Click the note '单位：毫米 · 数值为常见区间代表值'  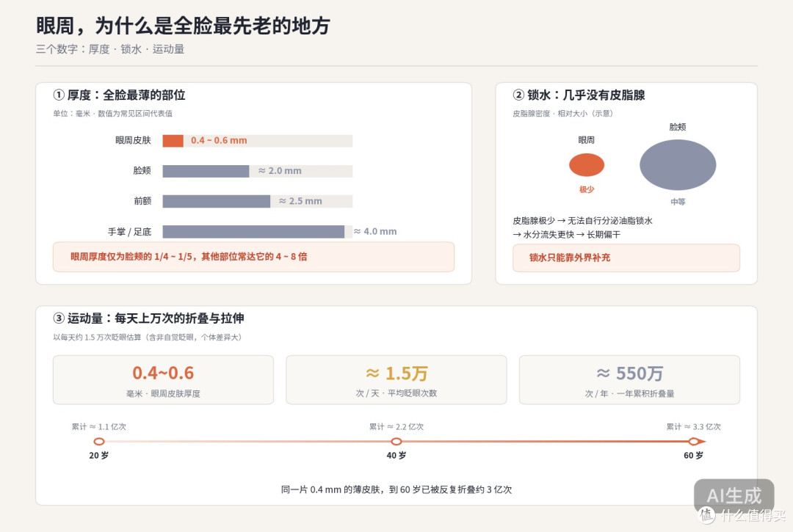pyautogui.click(x=113, y=113)
